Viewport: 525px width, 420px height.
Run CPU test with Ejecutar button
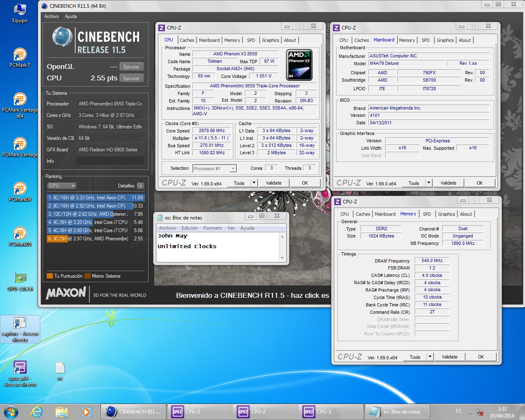point(131,78)
